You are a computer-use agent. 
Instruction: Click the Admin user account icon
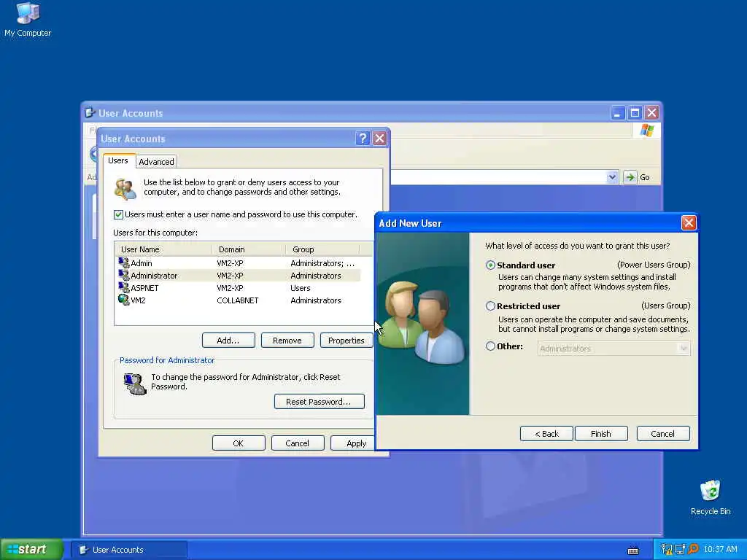(x=124, y=262)
